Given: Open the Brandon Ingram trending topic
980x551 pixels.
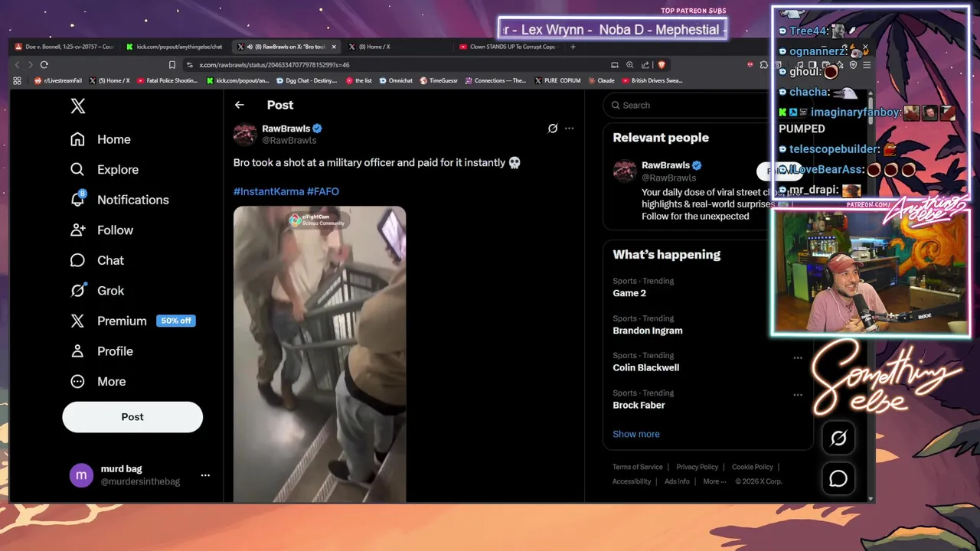Looking at the screenshot, I should coord(648,331).
